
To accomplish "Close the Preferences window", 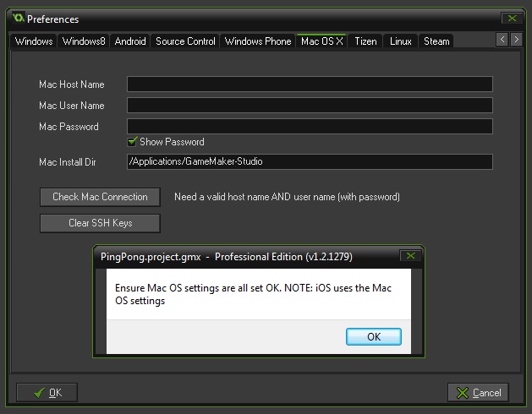I will pyautogui.click(x=510, y=18).
